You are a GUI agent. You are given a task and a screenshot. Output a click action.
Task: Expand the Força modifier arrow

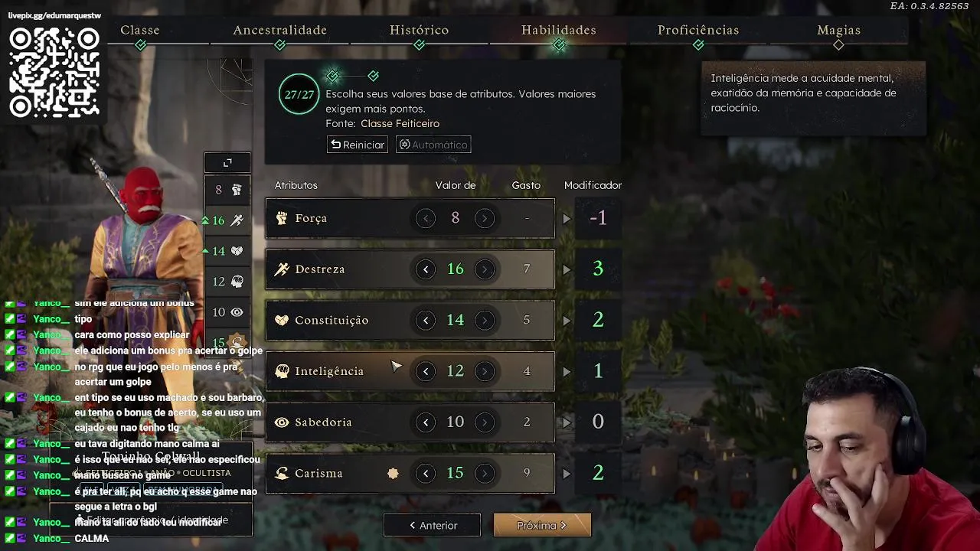(567, 219)
